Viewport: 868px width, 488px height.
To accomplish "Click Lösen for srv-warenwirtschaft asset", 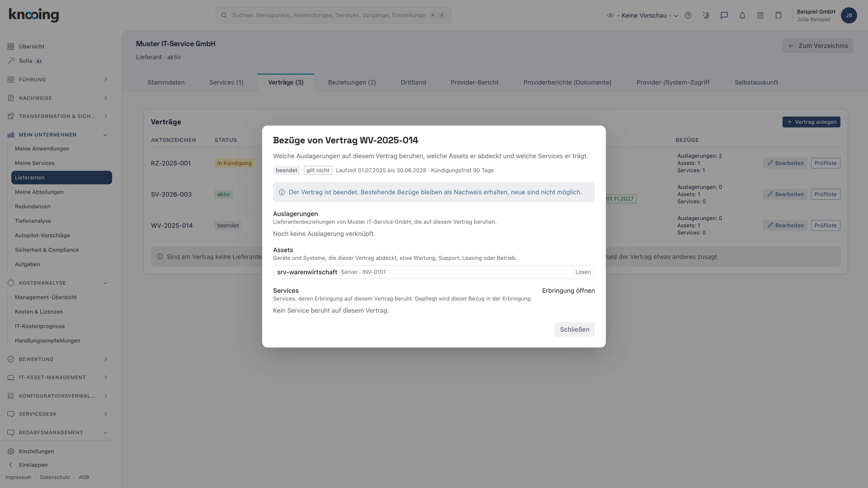I will (583, 272).
